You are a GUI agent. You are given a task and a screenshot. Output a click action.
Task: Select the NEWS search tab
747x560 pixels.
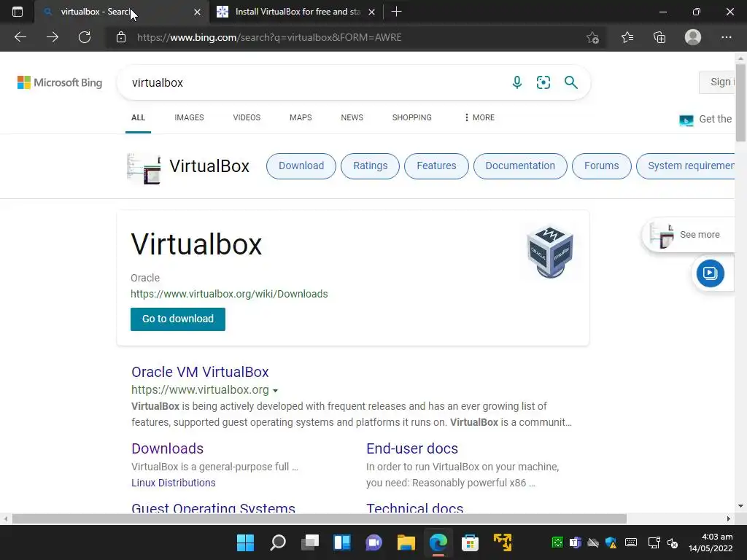click(x=352, y=117)
